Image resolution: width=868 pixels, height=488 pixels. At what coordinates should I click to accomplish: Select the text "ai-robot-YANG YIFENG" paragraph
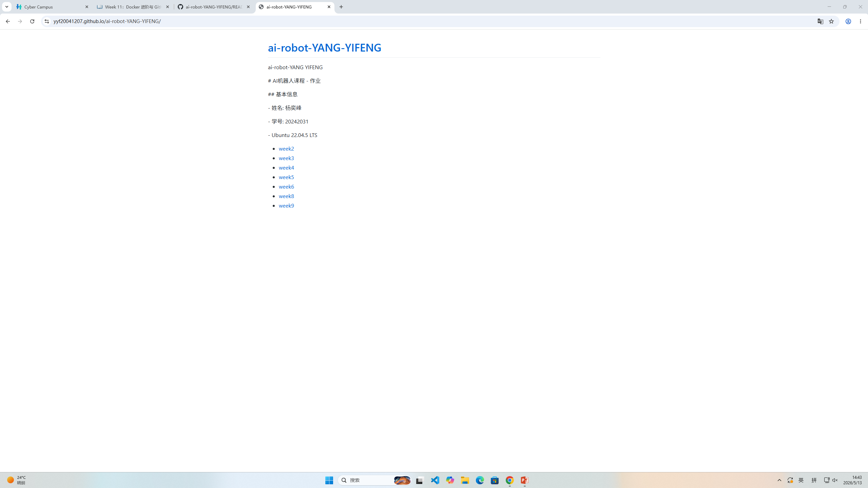295,67
